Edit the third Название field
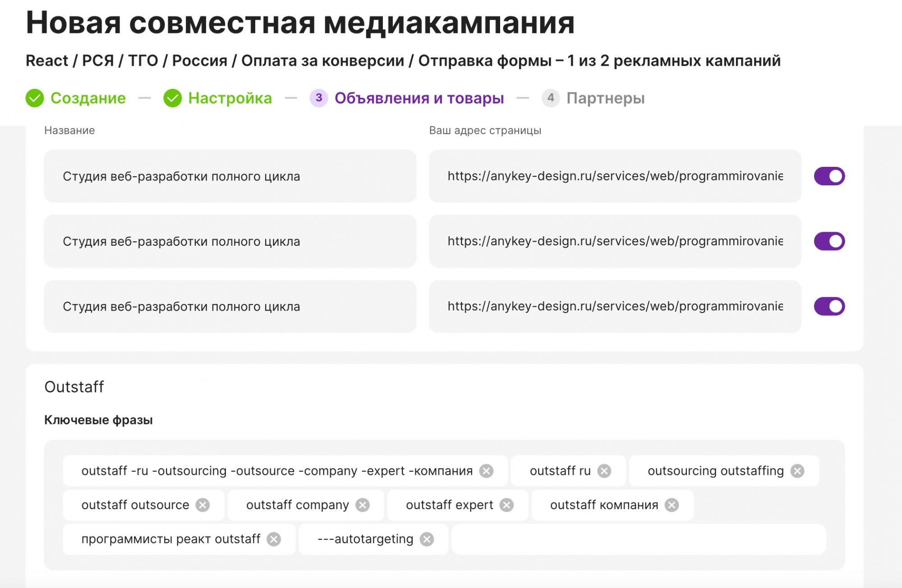The image size is (902, 588). (230, 307)
